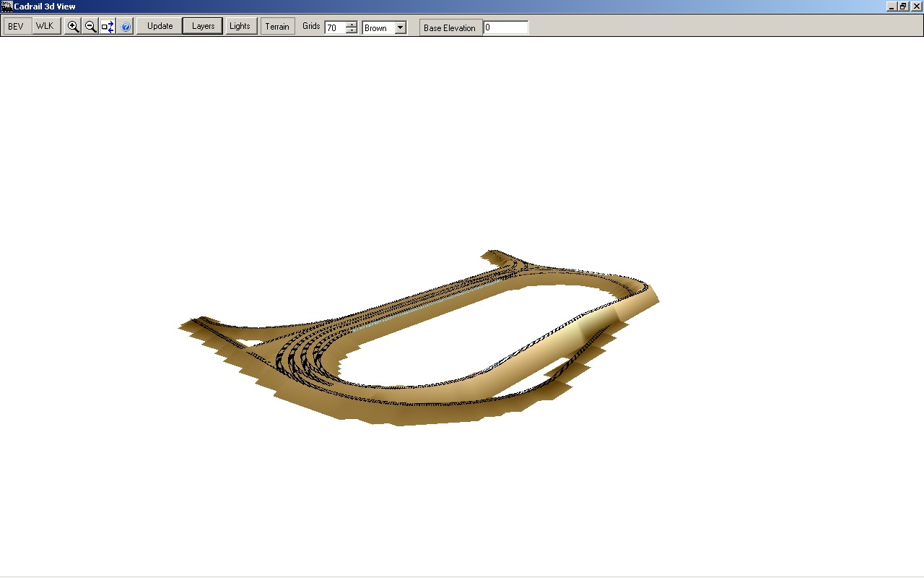The image size is (924, 578).
Task: Click the blue arrows view swap icon
Action: pyautogui.click(x=108, y=27)
